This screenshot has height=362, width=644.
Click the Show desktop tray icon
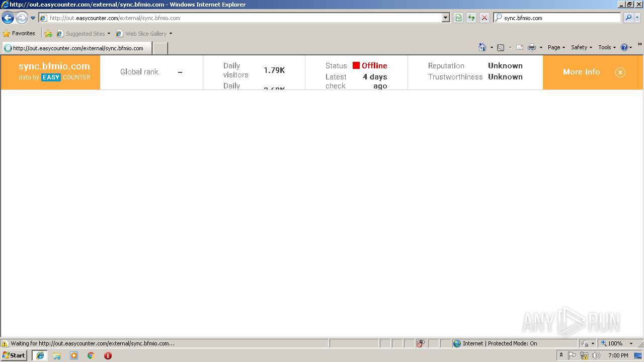(638, 355)
